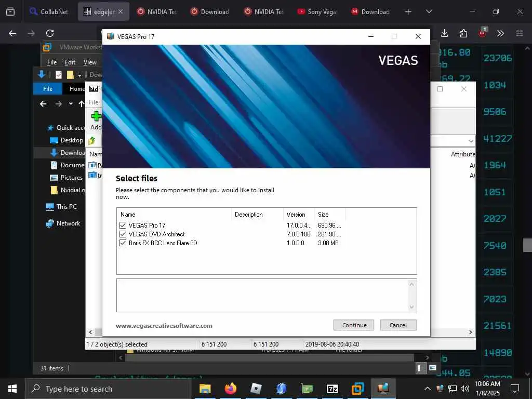Select Desktop in Explorer sidebar

coord(66,140)
